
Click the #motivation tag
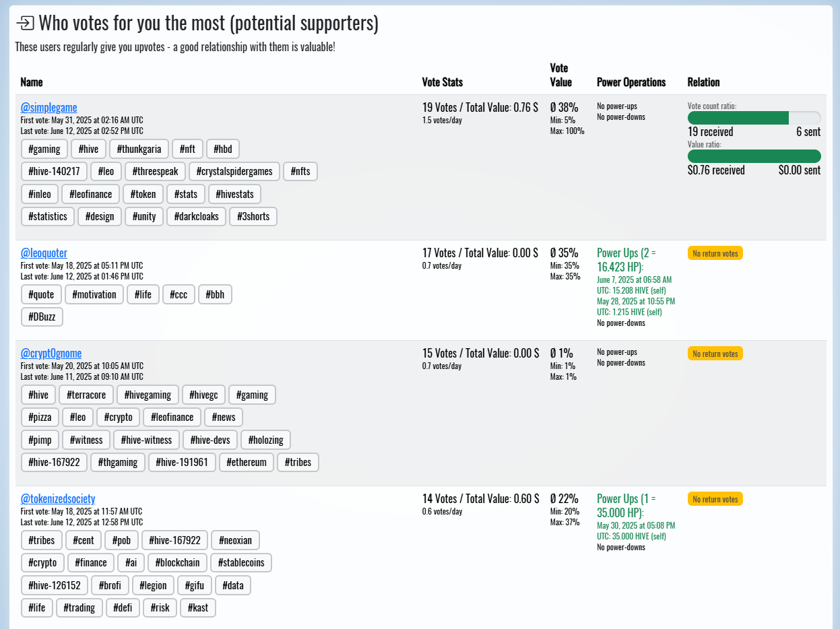click(95, 294)
